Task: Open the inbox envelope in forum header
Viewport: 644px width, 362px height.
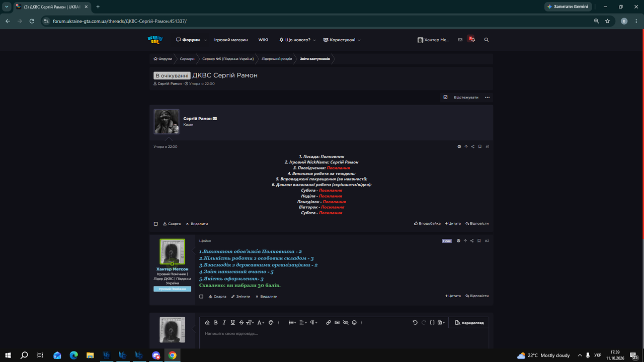Action: (460, 40)
